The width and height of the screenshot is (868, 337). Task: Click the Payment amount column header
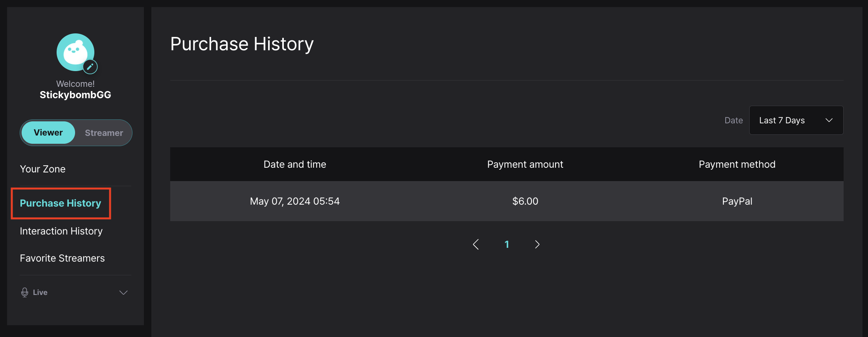click(x=525, y=164)
